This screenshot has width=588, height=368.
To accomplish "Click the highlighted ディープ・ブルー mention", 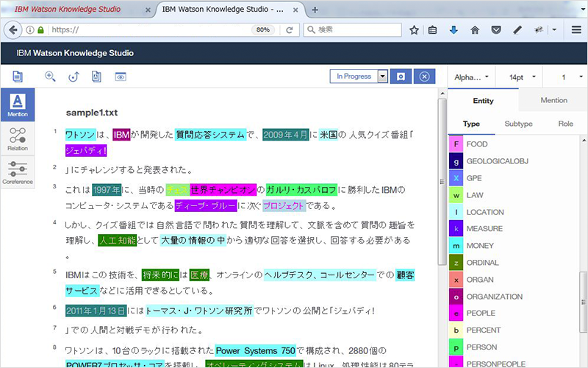I will (206, 206).
